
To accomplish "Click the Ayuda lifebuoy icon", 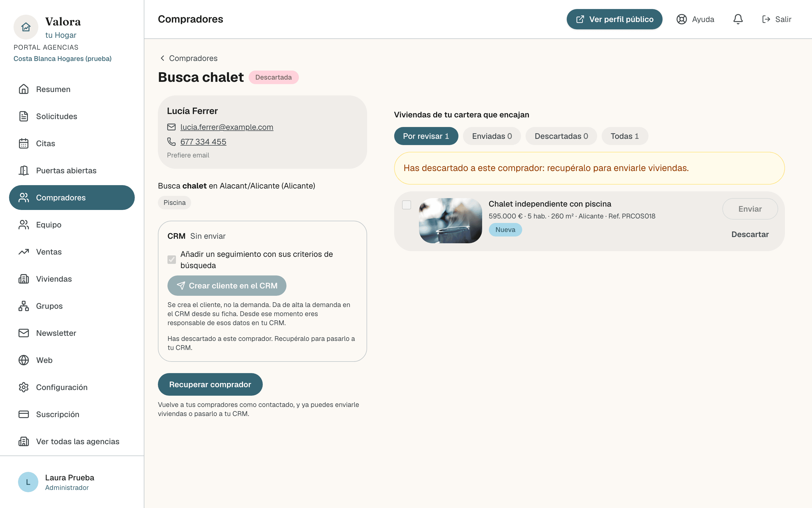I will (681, 19).
